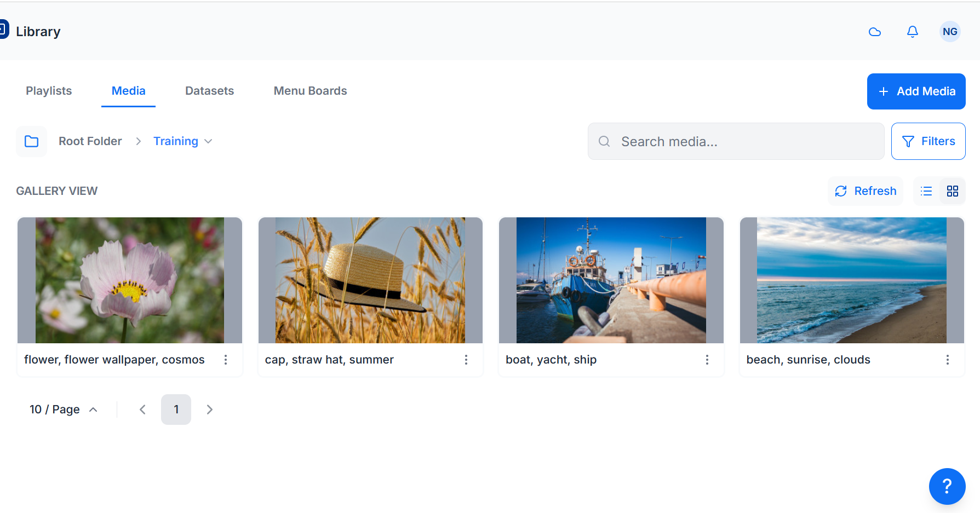Open options for beach, sunrise, clouds
The width and height of the screenshot is (980, 513).
(948, 360)
